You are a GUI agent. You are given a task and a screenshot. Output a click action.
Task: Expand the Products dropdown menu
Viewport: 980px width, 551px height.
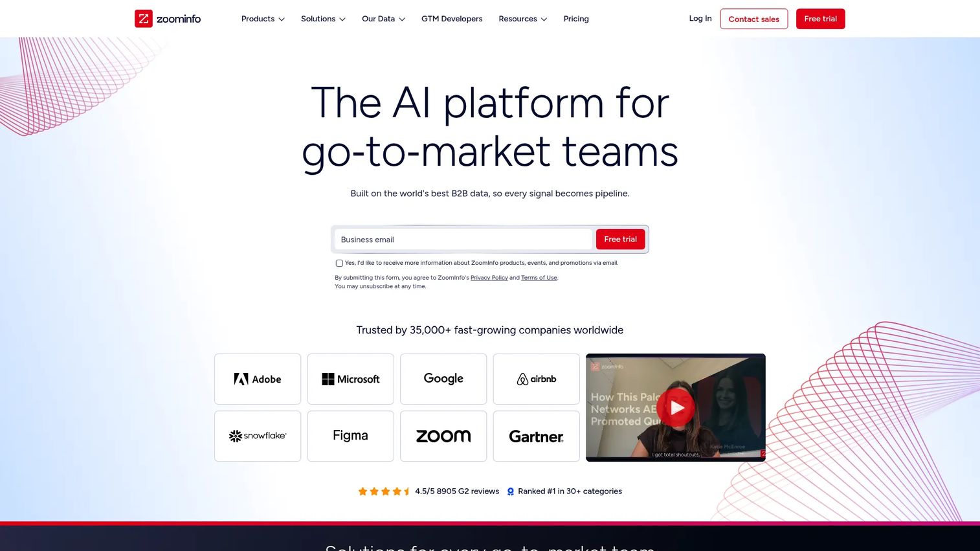[263, 19]
